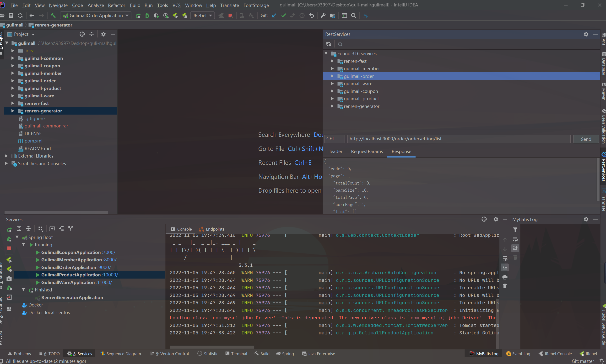Toggle the Bean Validation side tool button

tap(603, 126)
